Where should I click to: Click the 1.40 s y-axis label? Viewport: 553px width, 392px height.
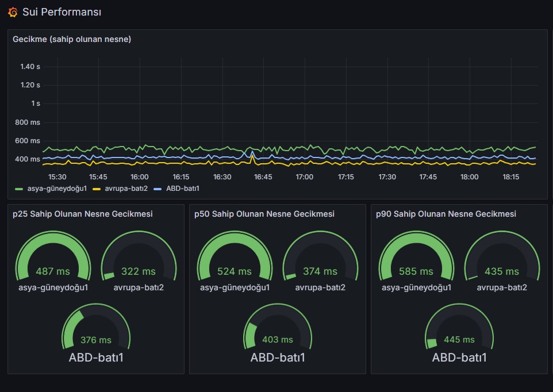(x=30, y=67)
